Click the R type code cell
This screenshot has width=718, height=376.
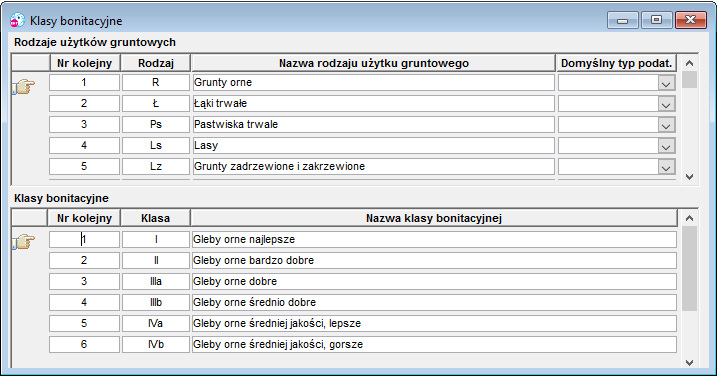156,82
